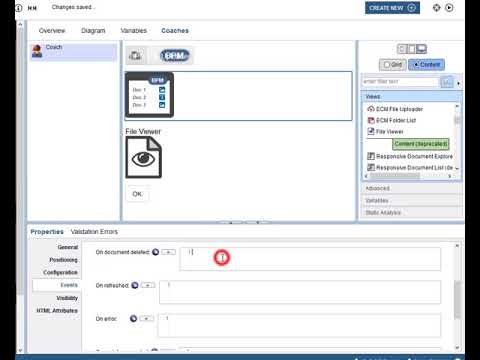Screen dimensions: 480x360
Task: Select Responsive Document Explorer in the palette
Action: coord(414,156)
